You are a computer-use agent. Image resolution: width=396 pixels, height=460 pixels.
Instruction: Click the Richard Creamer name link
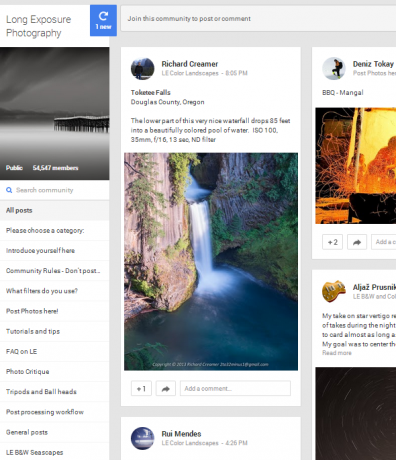[190, 64]
